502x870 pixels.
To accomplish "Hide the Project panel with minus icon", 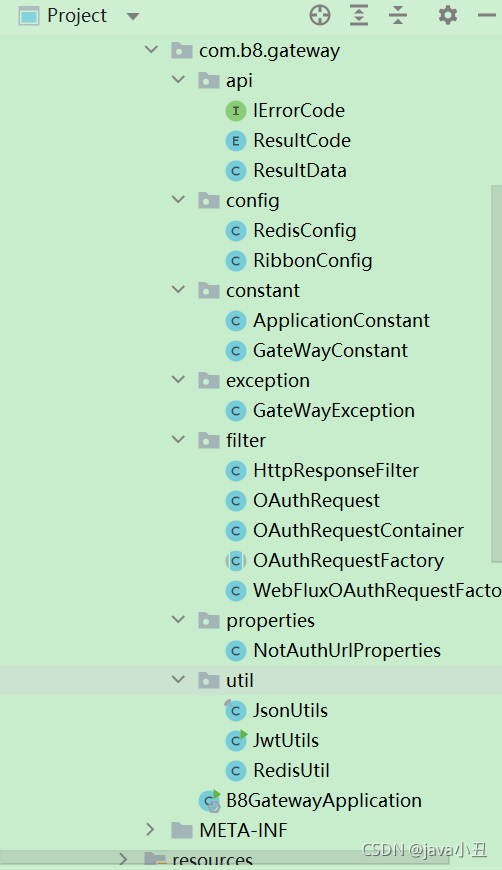I will [486, 16].
